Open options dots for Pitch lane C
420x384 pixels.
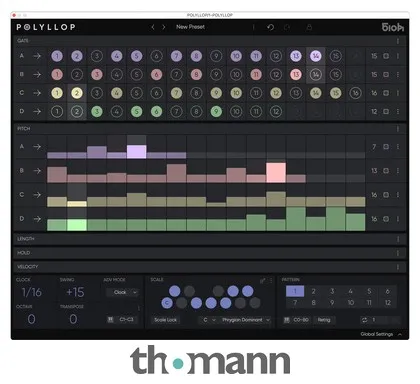[x=398, y=195]
